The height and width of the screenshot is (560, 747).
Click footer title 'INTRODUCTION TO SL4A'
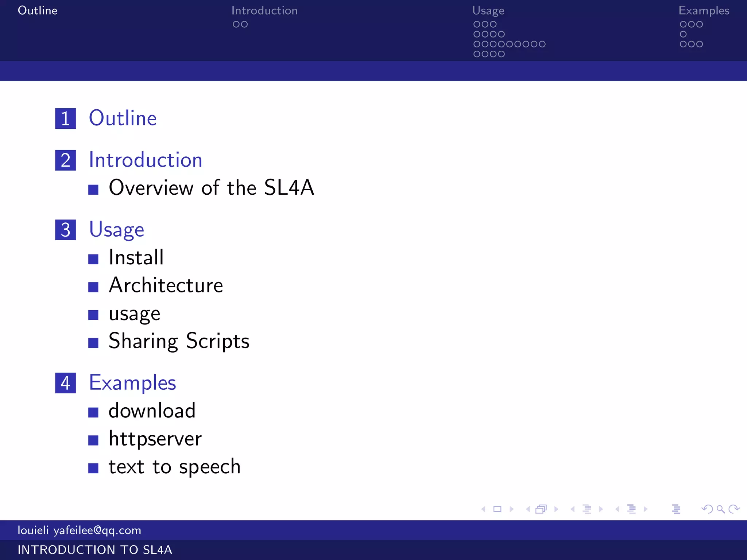point(95,550)
